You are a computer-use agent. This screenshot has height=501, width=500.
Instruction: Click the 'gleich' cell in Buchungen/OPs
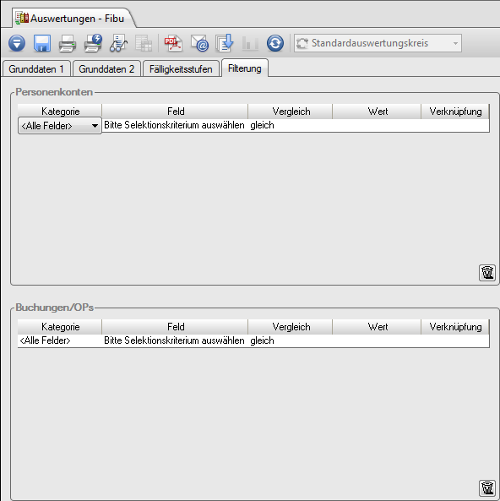click(x=290, y=341)
